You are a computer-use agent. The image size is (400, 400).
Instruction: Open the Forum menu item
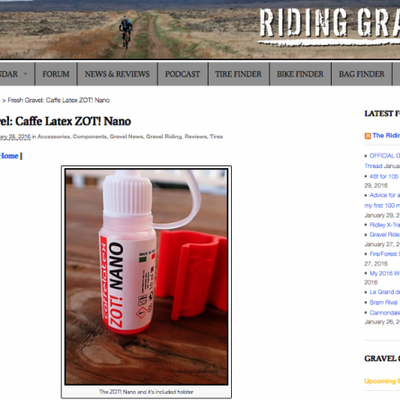(x=56, y=74)
